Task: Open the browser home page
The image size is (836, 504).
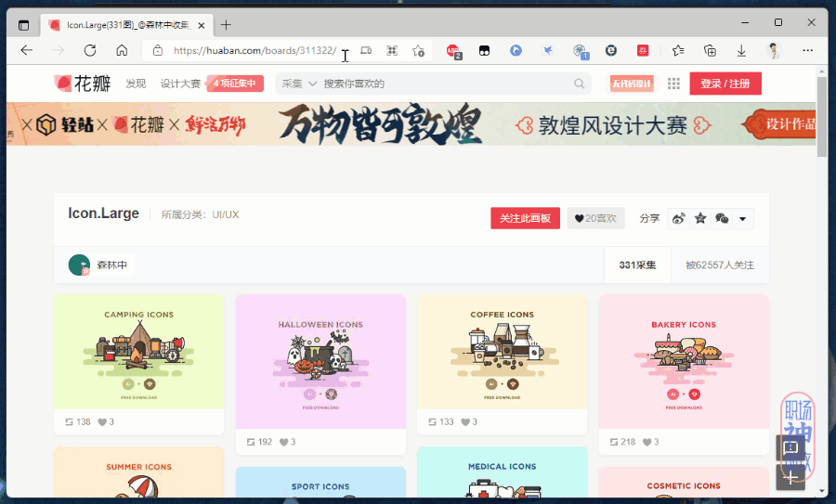Action: point(122,51)
